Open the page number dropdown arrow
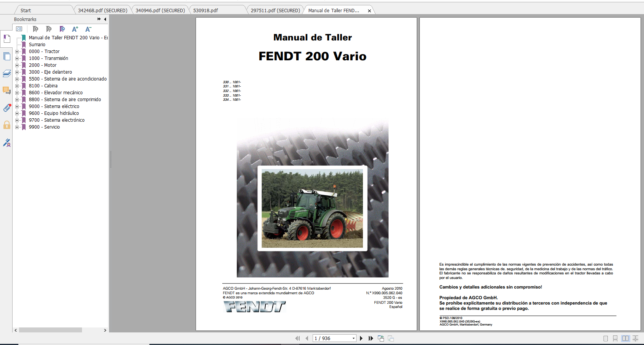 353,339
